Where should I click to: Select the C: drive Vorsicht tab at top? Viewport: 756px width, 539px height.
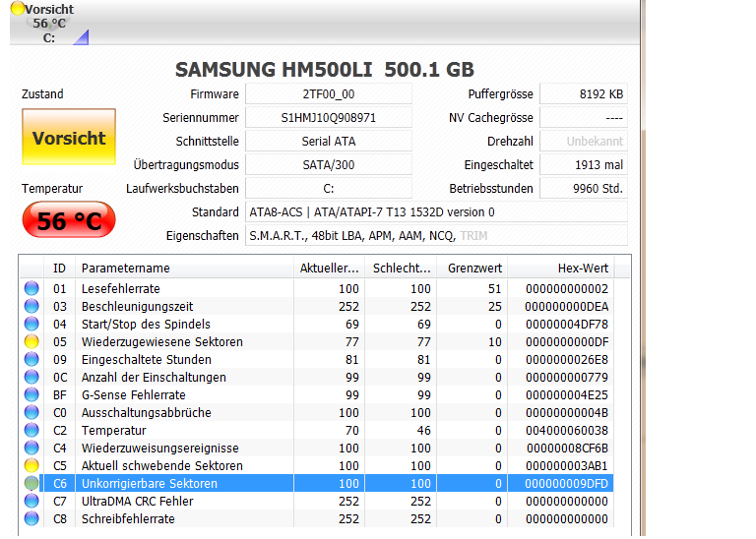pos(48,23)
